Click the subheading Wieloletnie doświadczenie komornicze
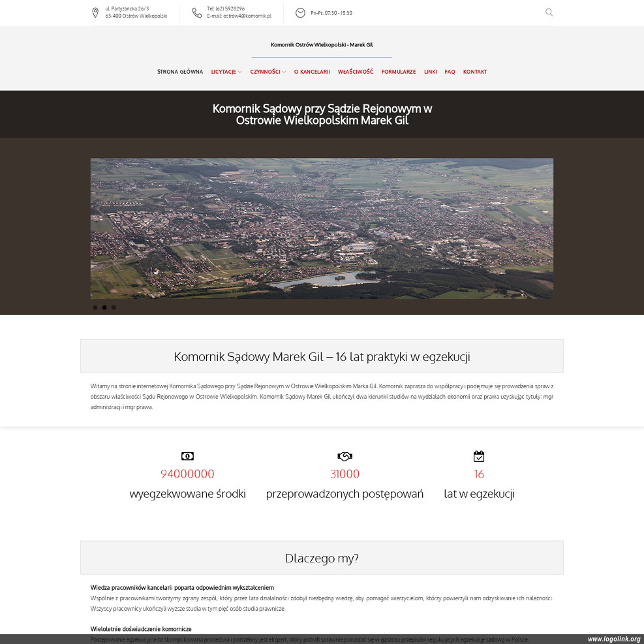The height and width of the screenshot is (644, 644). 141,629
